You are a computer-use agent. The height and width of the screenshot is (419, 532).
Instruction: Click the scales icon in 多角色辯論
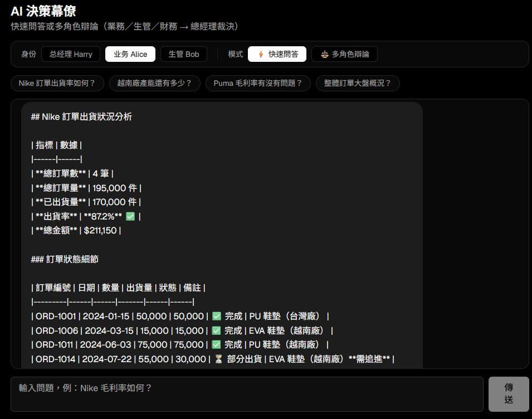coord(324,54)
